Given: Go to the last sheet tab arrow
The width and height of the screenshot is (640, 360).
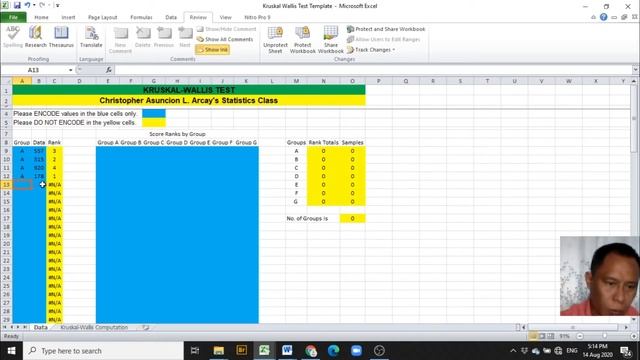Looking at the screenshot, I should point(24,327).
